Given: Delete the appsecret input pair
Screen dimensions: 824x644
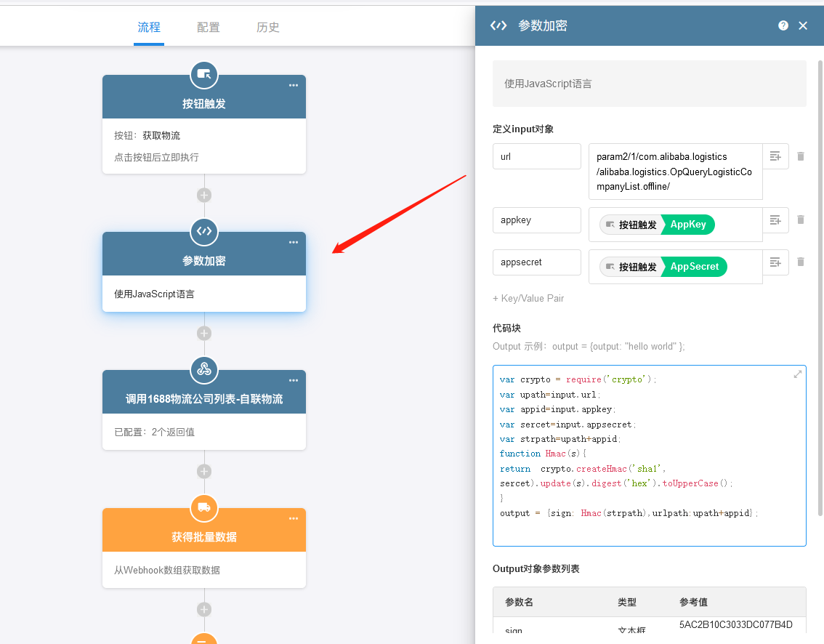Looking at the screenshot, I should coord(800,262).
